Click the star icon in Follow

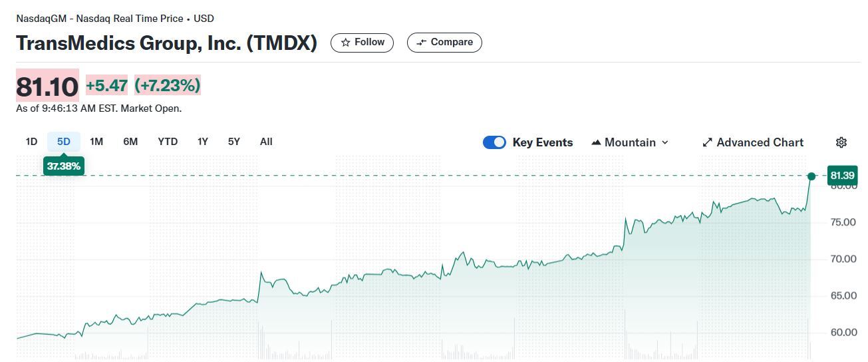tap(345, 43)
